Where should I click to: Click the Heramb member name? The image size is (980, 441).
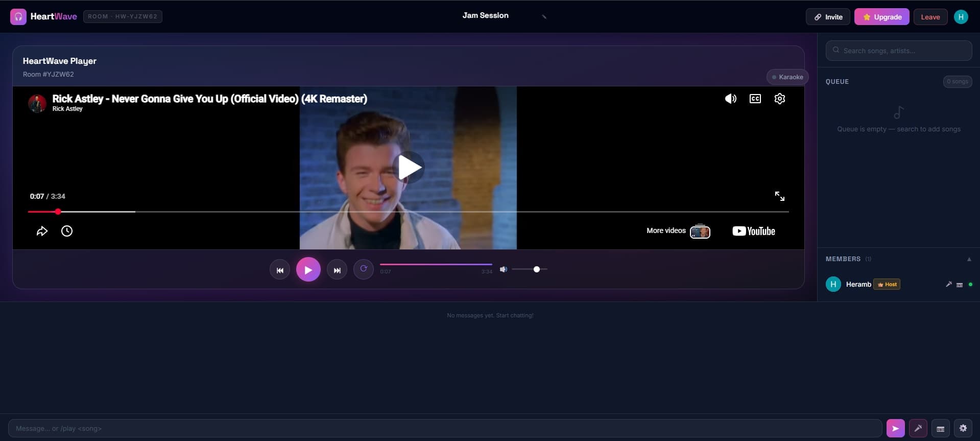[858, 284]
